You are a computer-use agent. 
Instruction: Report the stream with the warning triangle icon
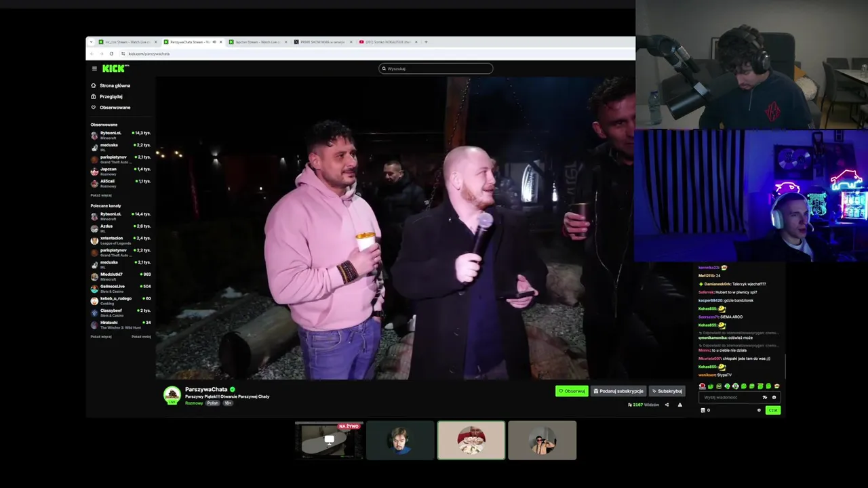(680, 405)
